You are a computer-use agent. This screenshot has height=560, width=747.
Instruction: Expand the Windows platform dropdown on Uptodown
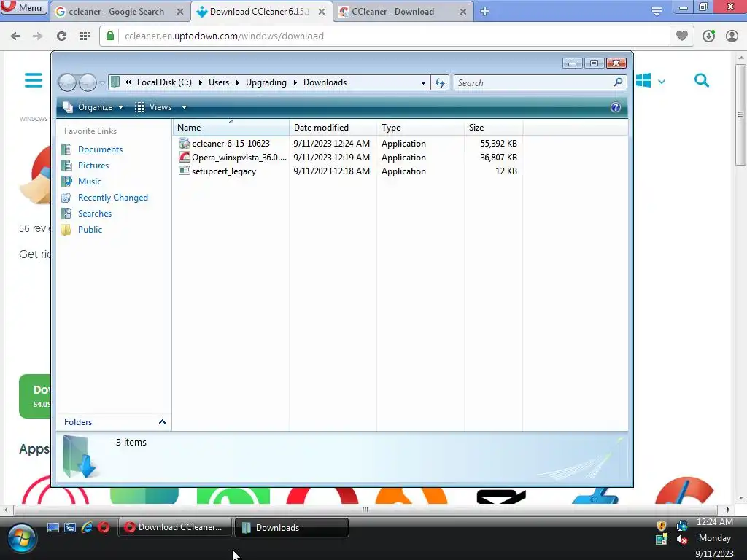click(661, 82)
